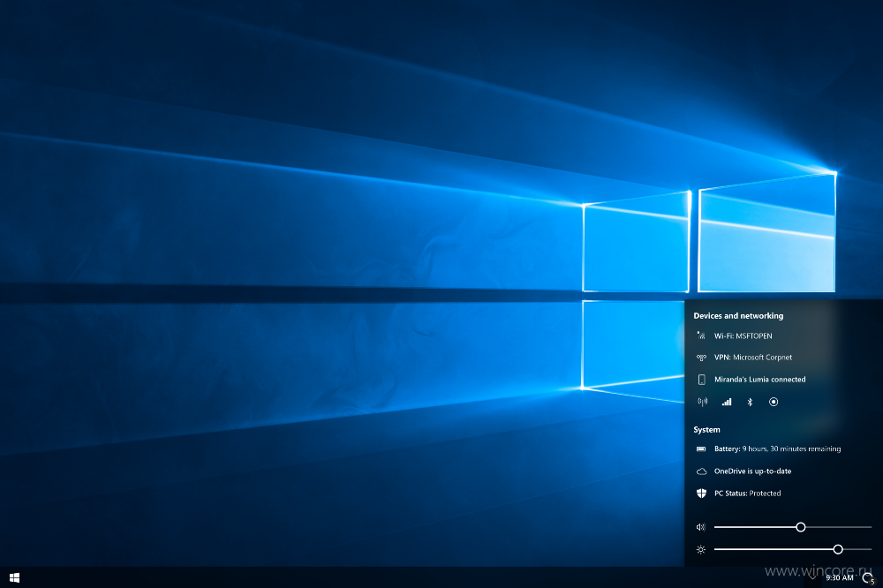Screen dimensions: 883x588
Task: Toggle the cellular signal bars icon
Action: tap(727, 402)
